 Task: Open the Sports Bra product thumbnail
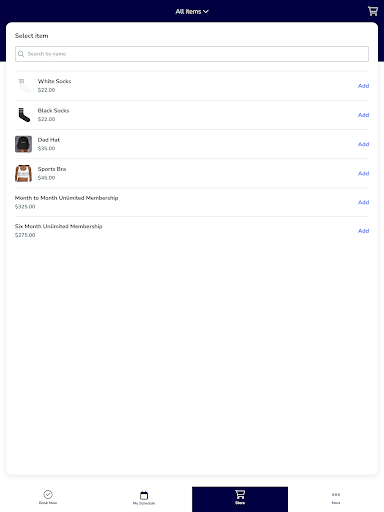23,173
